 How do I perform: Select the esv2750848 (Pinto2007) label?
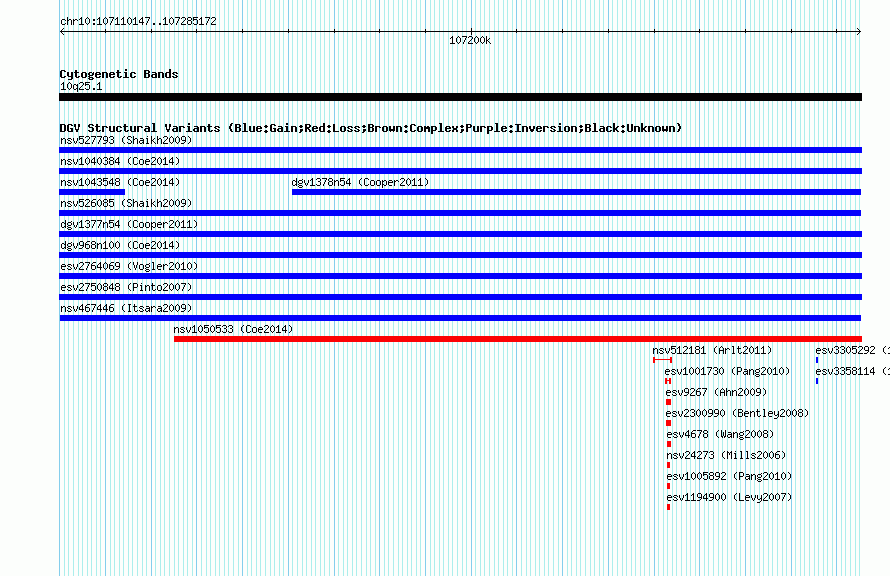click(126, 287)
